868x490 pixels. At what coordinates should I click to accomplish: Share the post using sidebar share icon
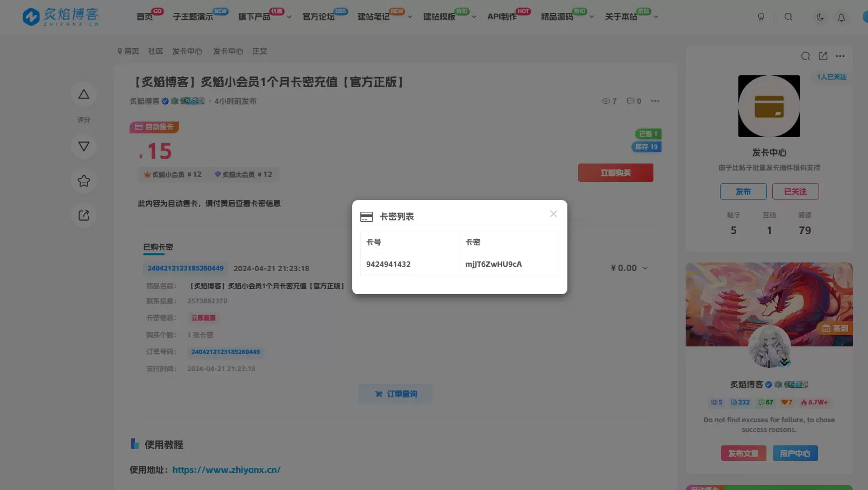coord(84,215)
